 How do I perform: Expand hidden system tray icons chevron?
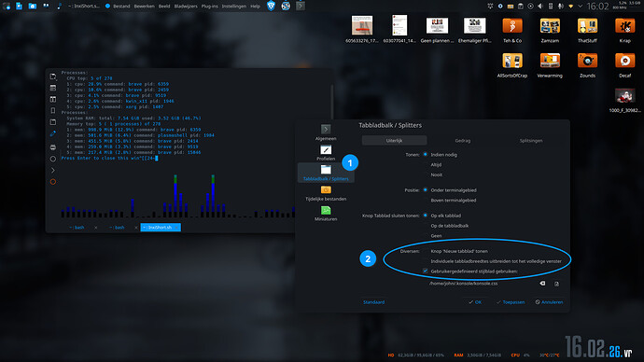[580, 7]
